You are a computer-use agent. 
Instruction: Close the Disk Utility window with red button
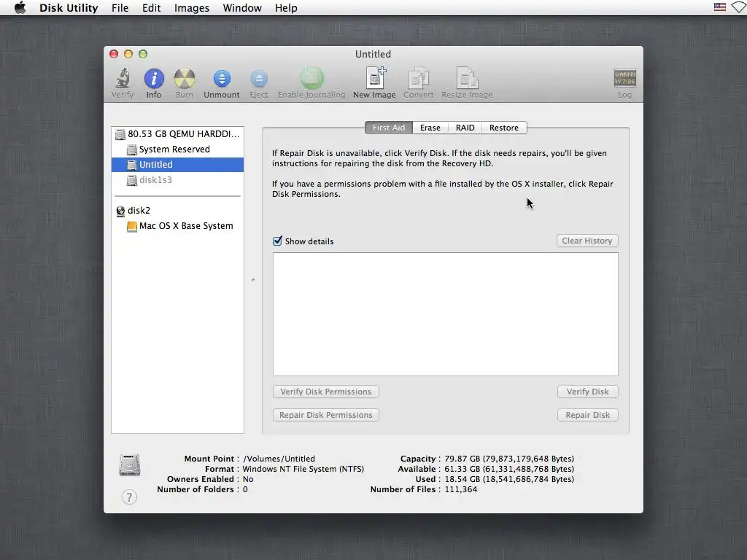pos(114,54)
